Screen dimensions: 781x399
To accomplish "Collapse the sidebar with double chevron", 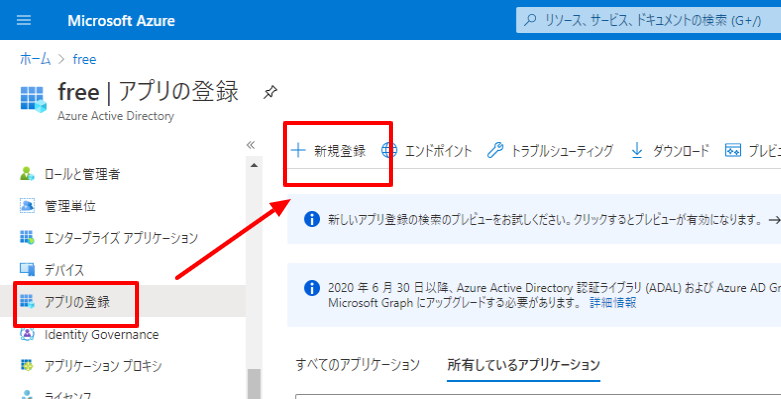I will pyautogui.click(x=251, y=145).
